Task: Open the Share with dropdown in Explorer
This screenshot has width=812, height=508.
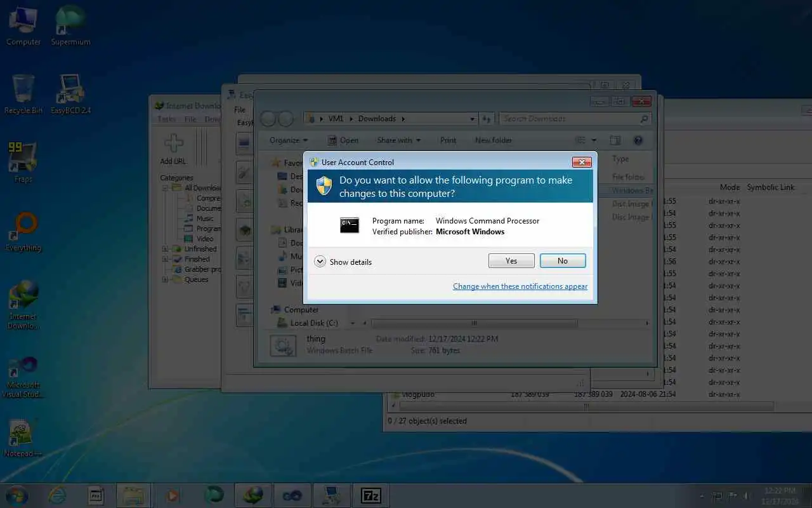Action: tap(399, 140)
